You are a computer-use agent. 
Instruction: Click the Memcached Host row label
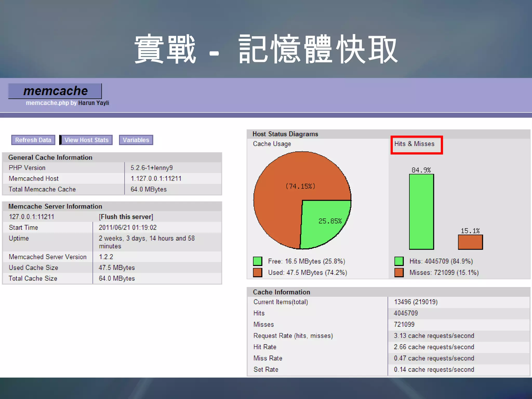(x=34, y=178)
